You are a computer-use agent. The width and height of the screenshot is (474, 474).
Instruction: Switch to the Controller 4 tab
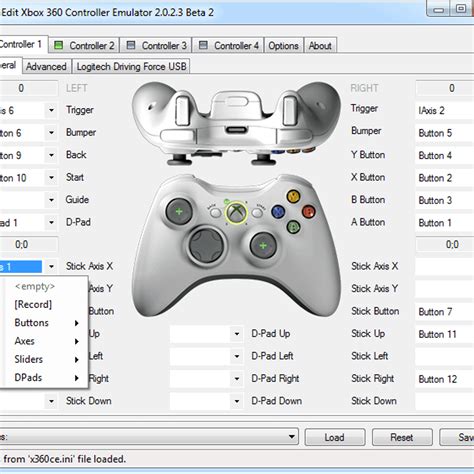(x=228, y=45)
